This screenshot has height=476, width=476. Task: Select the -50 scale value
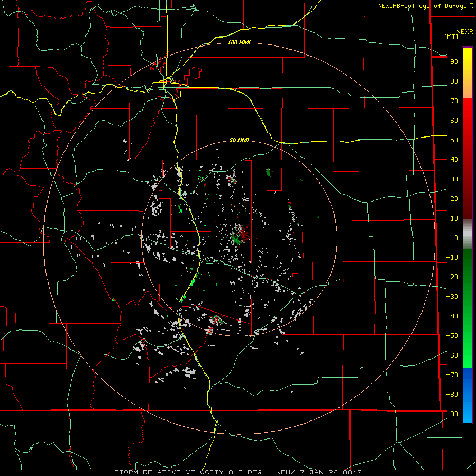point(452,336)
